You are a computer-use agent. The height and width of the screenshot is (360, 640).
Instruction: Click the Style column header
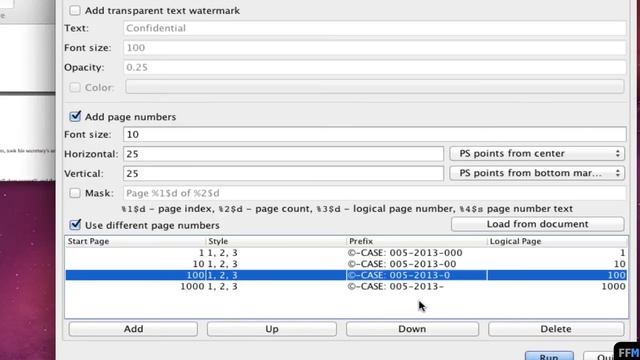(x=276, y=241)
